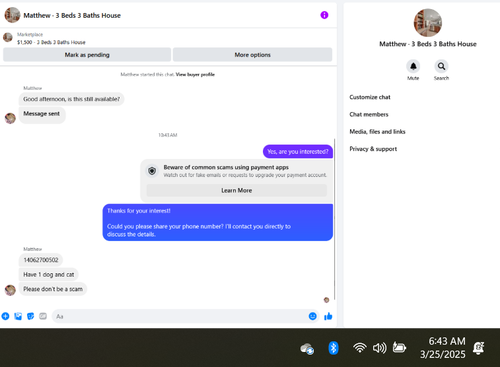This screenshot has height=367, width=500.
Task: Click Matthew's avatar beside "Message sent"
Action: pos(10,118)
